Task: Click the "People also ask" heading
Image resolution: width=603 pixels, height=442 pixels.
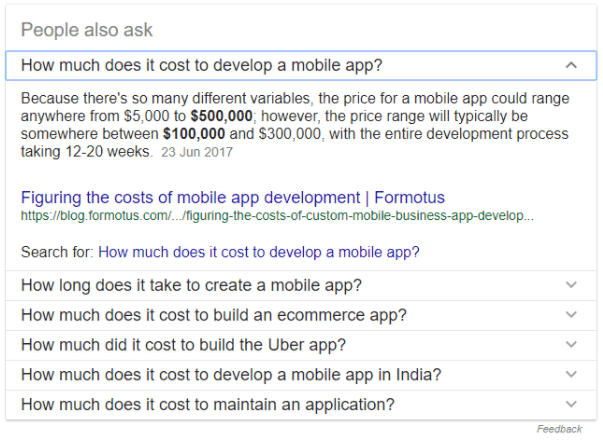Action: pyautogui.click(x=87, y=30)
